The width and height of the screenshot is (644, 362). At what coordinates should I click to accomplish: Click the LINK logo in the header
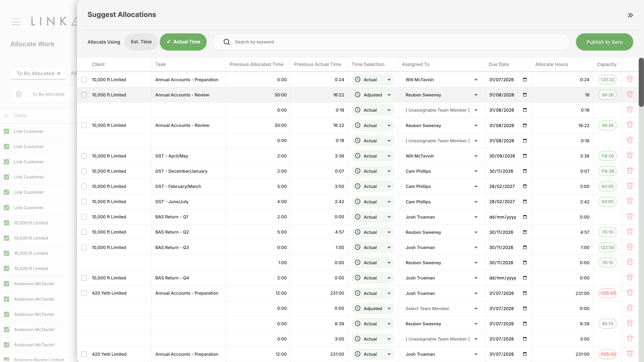[x=54, y=21]
